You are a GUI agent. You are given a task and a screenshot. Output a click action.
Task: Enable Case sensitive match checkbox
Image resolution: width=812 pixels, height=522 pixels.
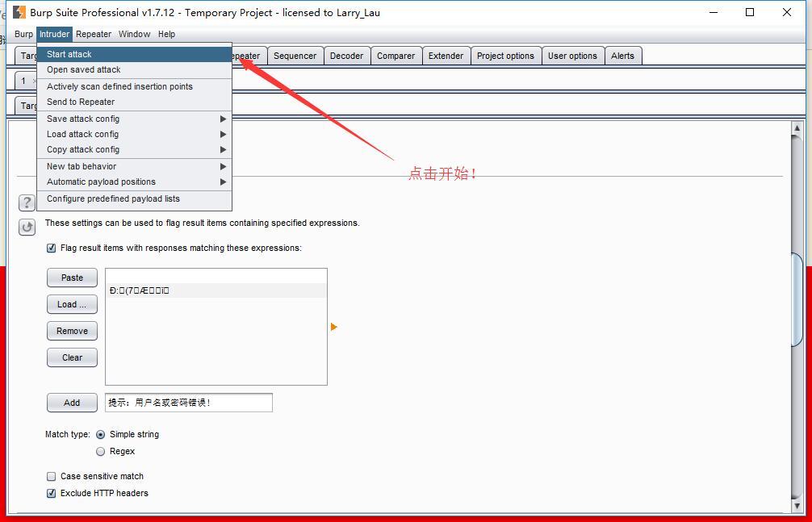coord(52,477)
